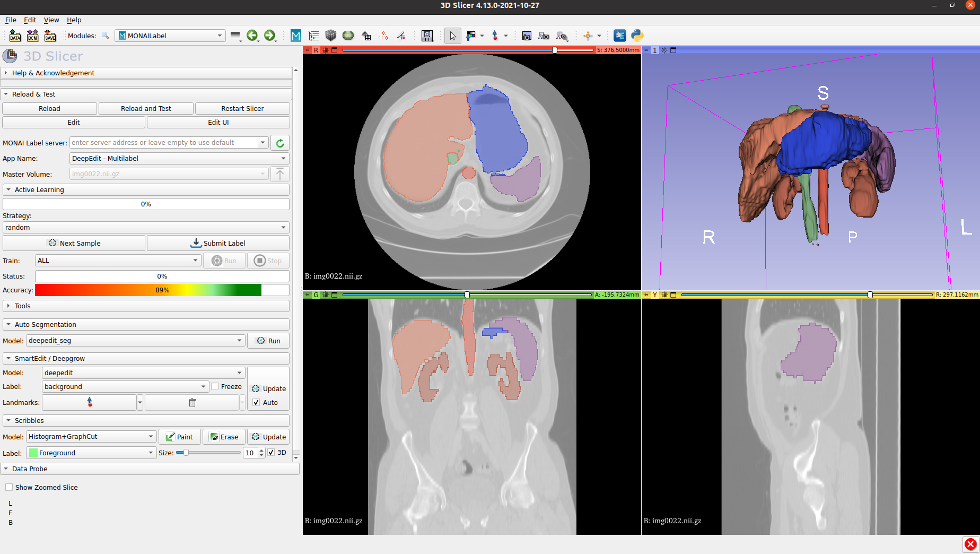980x554 pixels.
Task: Open the View menu
Action: (x=51, y=20)
